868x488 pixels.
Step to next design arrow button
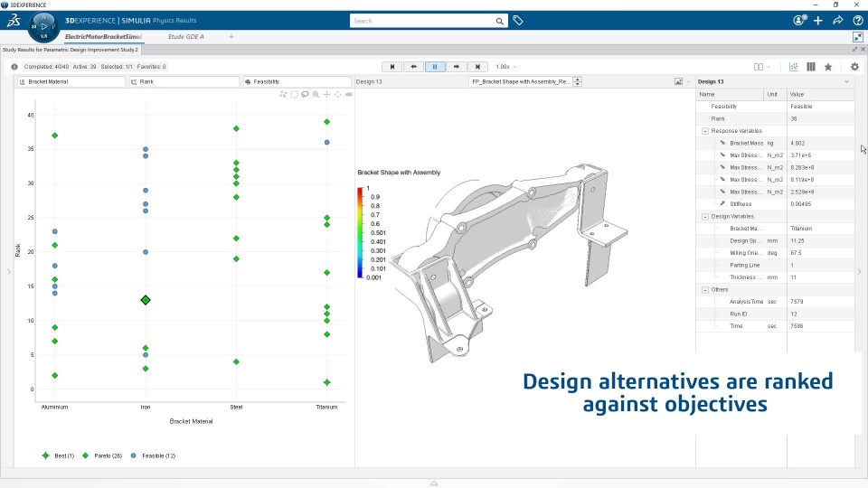[456, 66]
